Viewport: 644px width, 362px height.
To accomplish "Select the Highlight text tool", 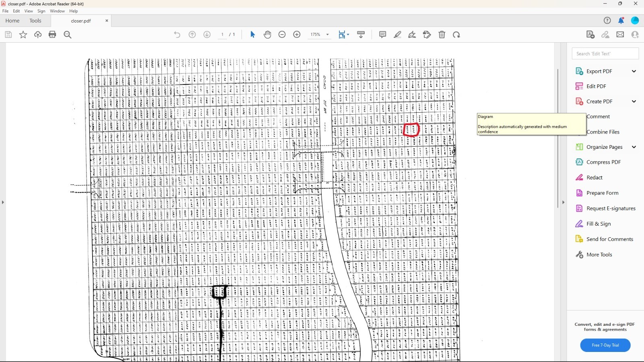I will pyautogui.click(x=398, y=35).
